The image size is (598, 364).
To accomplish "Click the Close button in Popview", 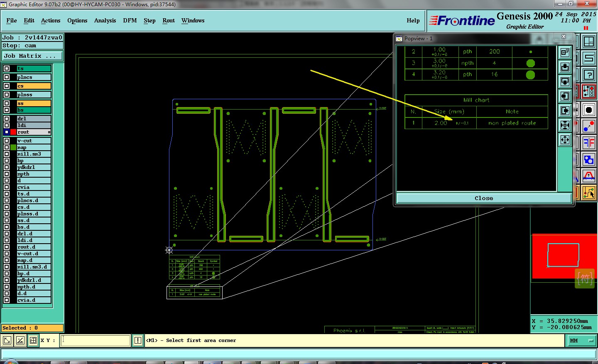I will point(484,198).
